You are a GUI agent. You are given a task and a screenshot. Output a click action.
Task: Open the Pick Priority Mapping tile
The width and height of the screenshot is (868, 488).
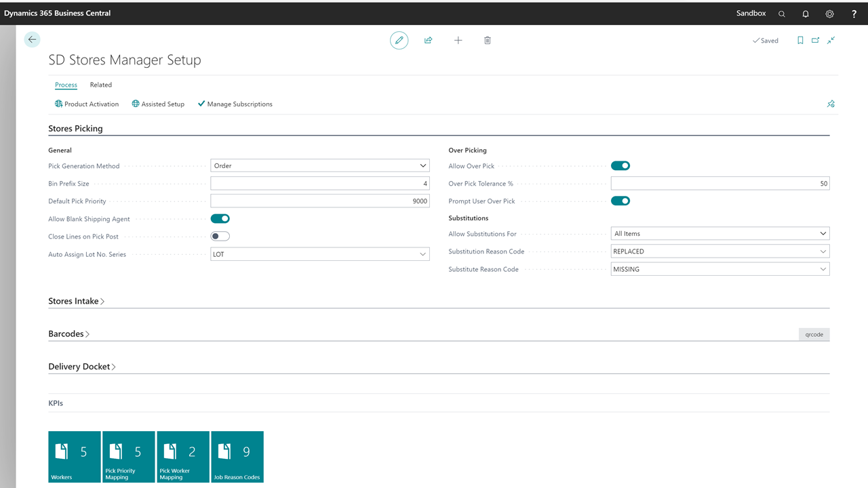pos(129,457)
